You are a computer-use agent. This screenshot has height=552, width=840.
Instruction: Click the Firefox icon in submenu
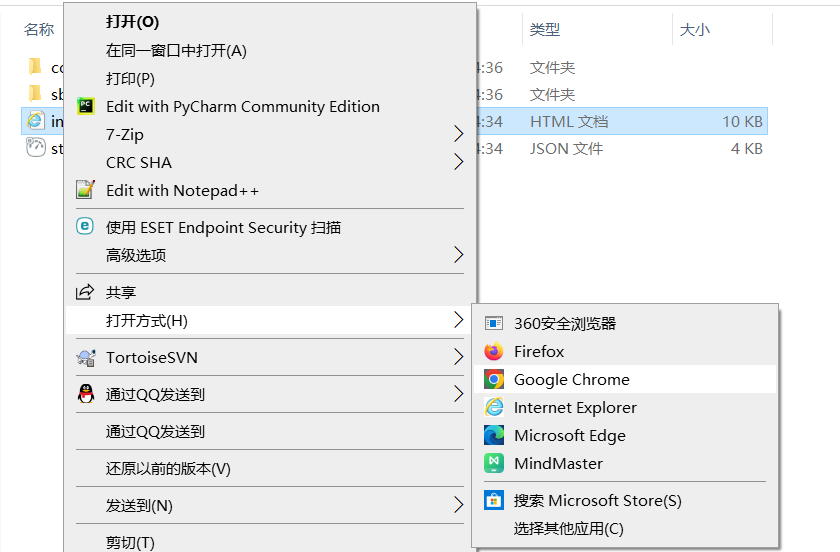[494, 352]
